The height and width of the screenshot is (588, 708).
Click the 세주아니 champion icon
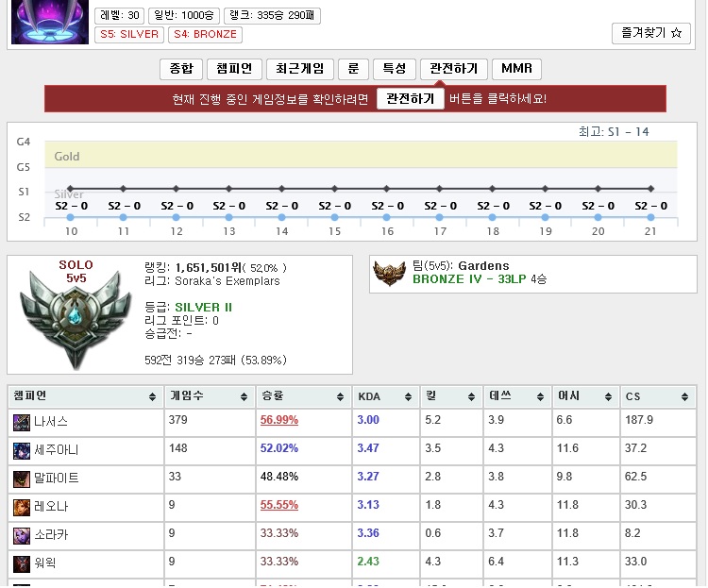click(x=21, y=451)
